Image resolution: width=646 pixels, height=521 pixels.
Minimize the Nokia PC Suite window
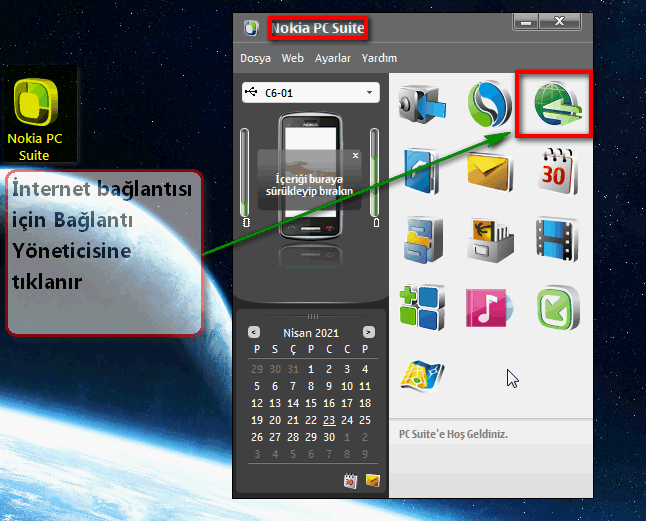pos(525,22)
